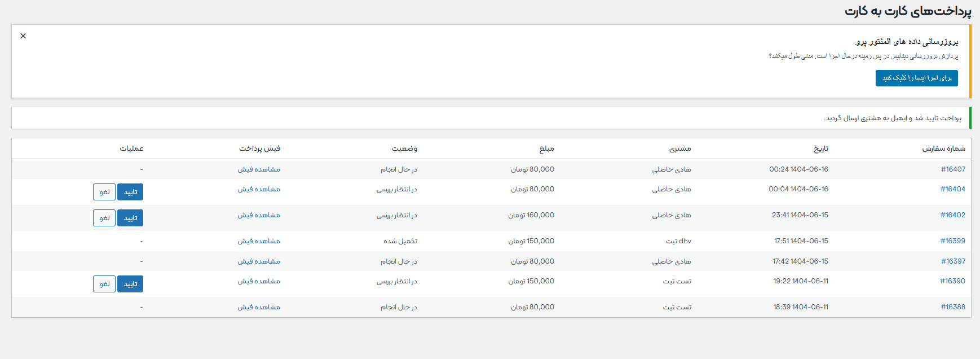This screenshot has height=359, width=980.
Task: Cancel payment for order #16404
Action: tap(104, 192)
